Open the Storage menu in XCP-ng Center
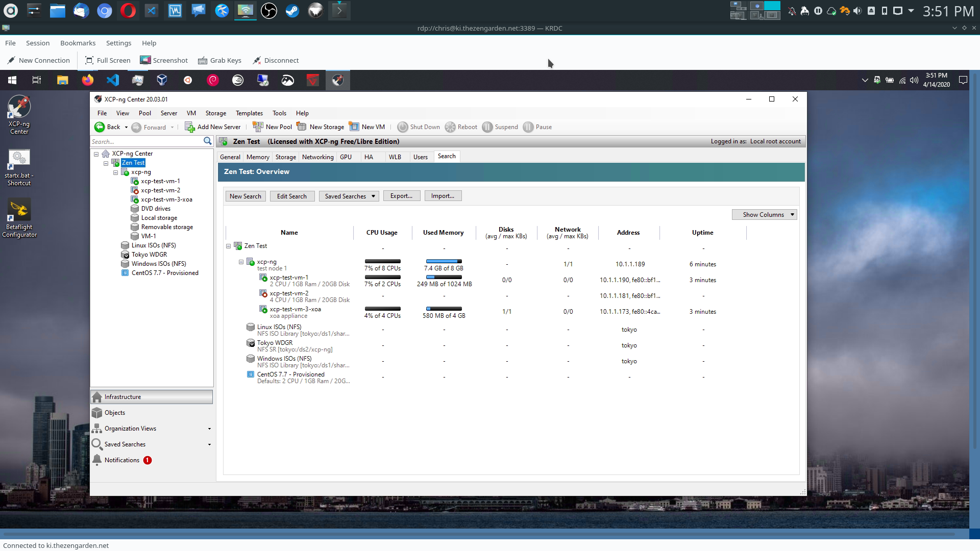 tap(216, 113)
